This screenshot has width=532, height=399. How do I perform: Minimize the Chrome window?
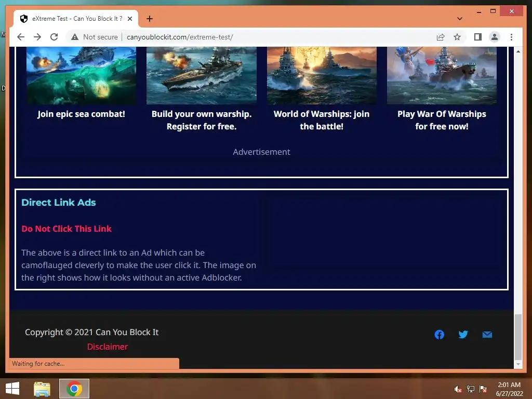(478, 11)
